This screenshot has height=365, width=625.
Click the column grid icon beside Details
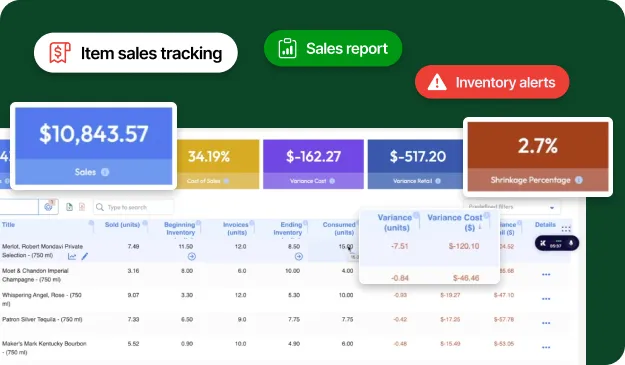click(566, 229)
